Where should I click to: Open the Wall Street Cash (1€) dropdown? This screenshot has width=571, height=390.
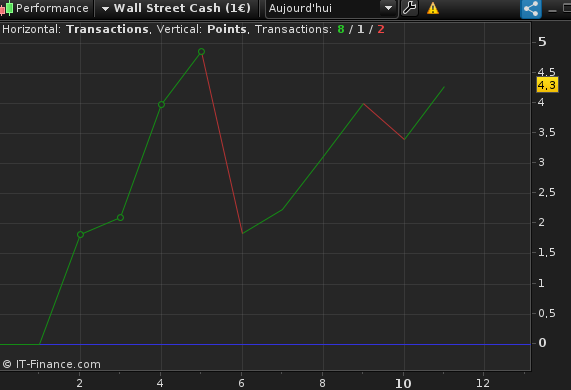coord(176,8)
